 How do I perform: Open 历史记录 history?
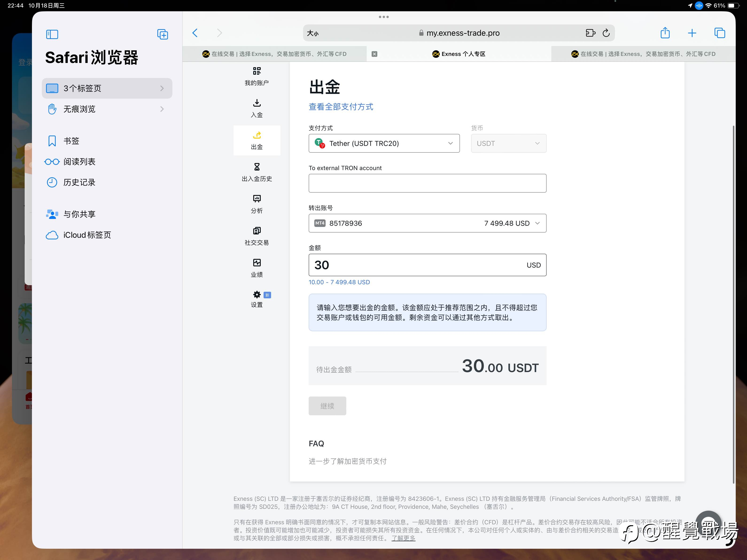(107, 182)
